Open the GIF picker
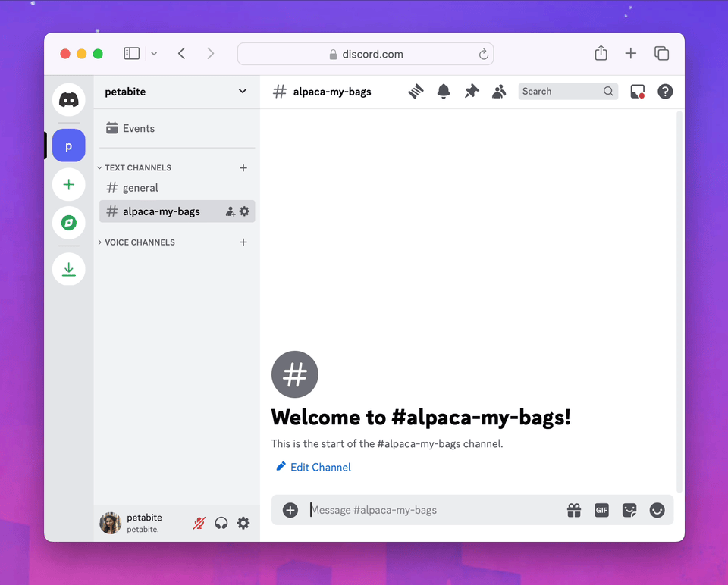Image resolution: width=728 pixels, height=585 pixels. [x=601, y=510]
